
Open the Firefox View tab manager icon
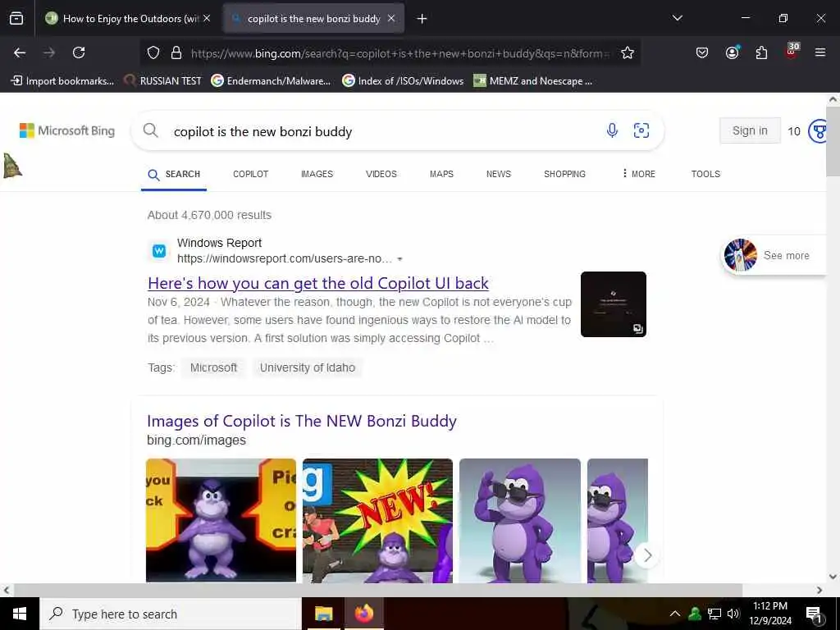[16, 18]
